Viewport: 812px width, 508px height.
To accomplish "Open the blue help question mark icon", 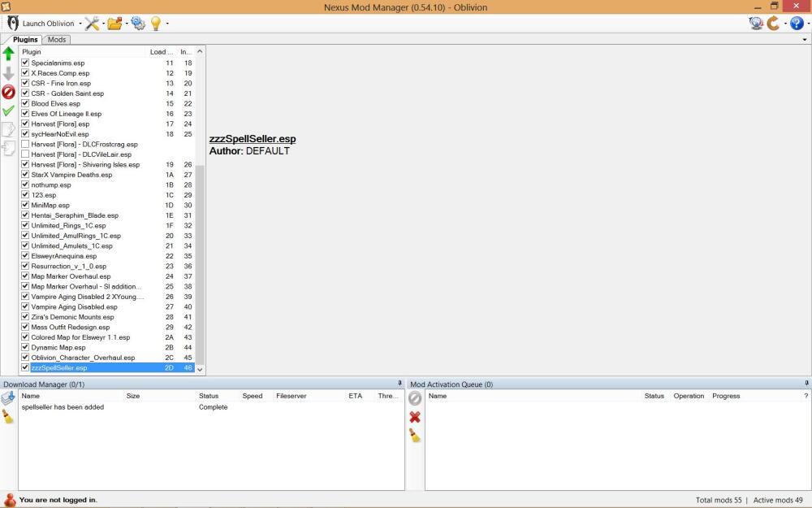I will [797, 24].
